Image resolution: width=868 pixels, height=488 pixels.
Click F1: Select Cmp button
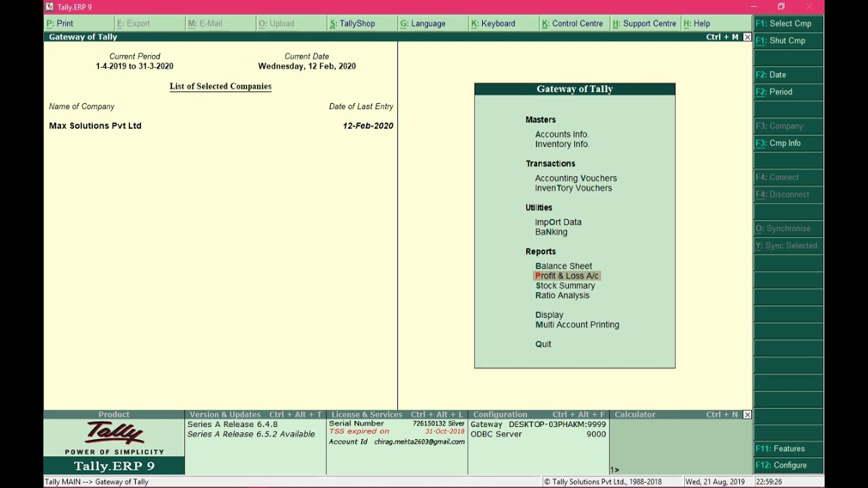click(x=788, y=24)
